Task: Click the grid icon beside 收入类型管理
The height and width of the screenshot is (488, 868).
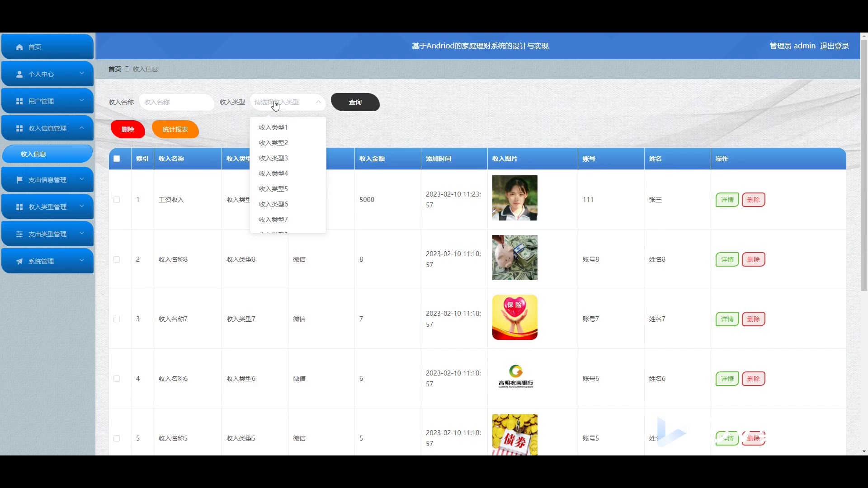Action: (19, 207)
